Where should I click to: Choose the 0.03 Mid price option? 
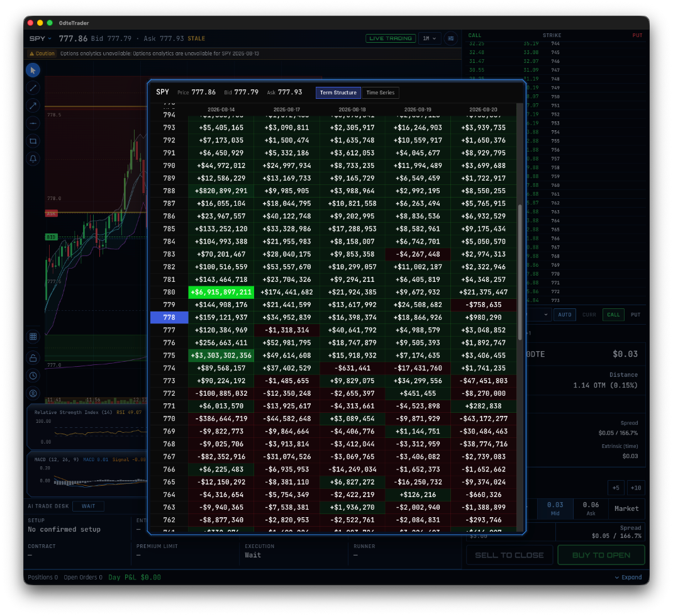[555, 508]
